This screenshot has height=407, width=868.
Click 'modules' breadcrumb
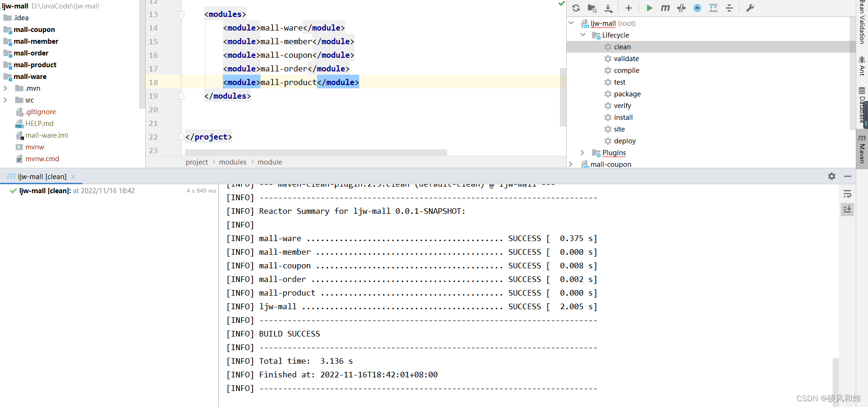click(x=233, y=162)
